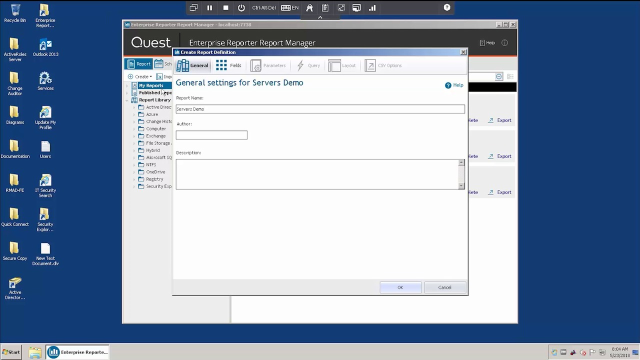The width and height of the screenshot is (640, 360).
Task: Expand the My Reports node
Action: click(127, 86)
